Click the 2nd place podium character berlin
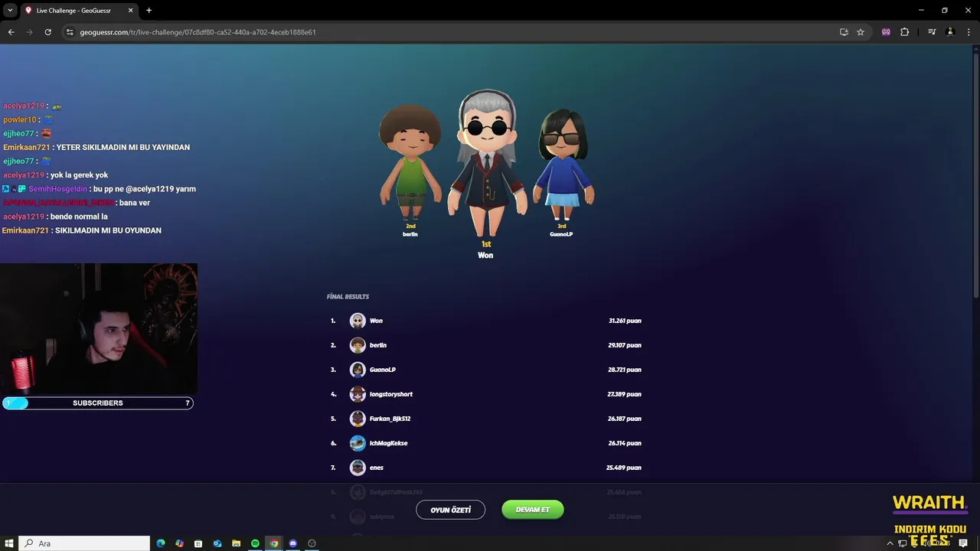 [x=410, y=162]
